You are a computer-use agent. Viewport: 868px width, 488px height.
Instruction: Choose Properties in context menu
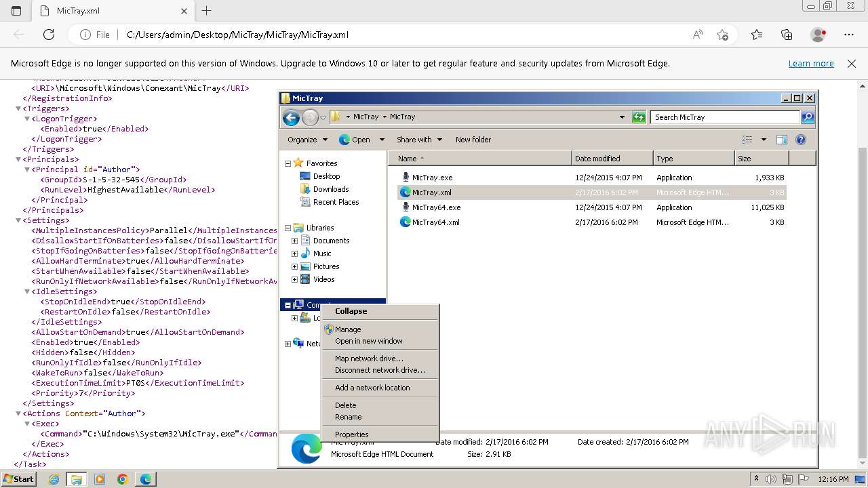tap(380, 434)
